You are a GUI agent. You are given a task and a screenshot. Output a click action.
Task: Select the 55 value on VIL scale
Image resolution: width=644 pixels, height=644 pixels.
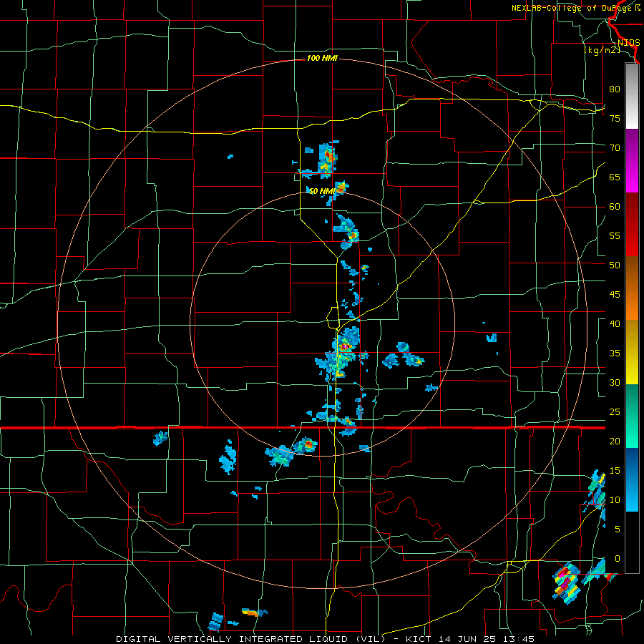pos(615,235)
